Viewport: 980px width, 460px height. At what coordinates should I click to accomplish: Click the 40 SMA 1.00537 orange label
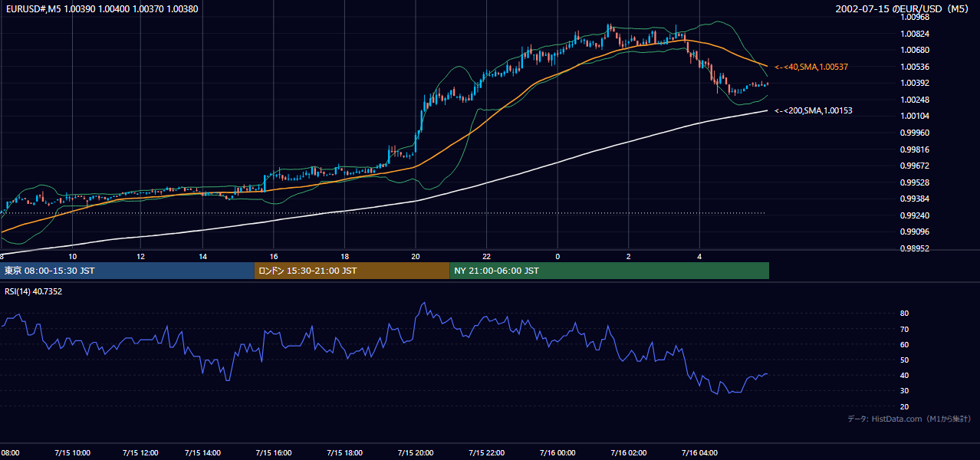[811, 67]
